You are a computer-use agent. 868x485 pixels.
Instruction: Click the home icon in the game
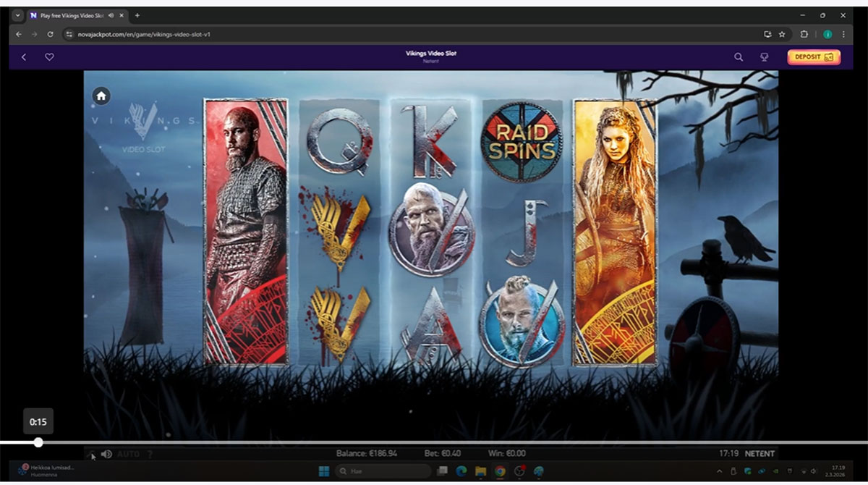click(101, 96)
